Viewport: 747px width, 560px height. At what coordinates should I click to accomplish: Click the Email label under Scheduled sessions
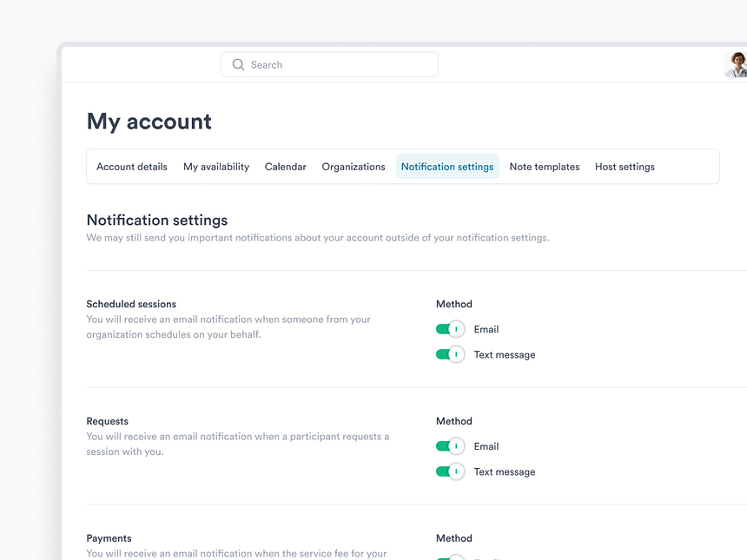pyautogui.click(x=486, y=329)
